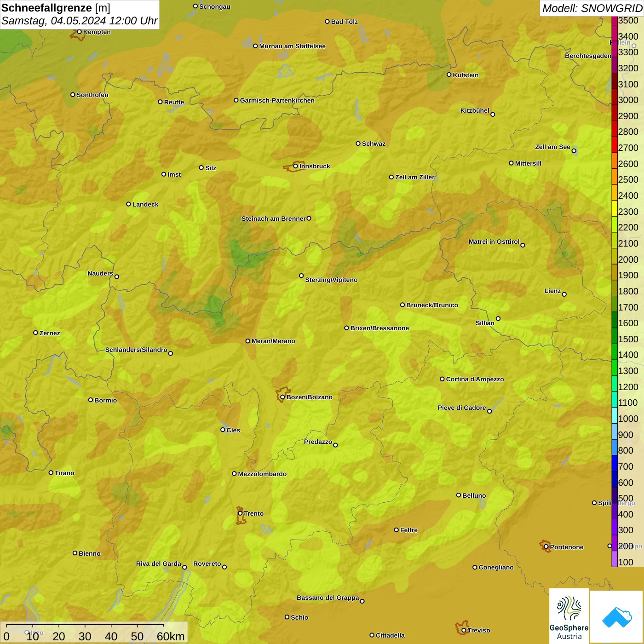Screen dimensions: 644x644
Task: Click the light cyan legend swatch beside 1000
Action: coord(615,415)
